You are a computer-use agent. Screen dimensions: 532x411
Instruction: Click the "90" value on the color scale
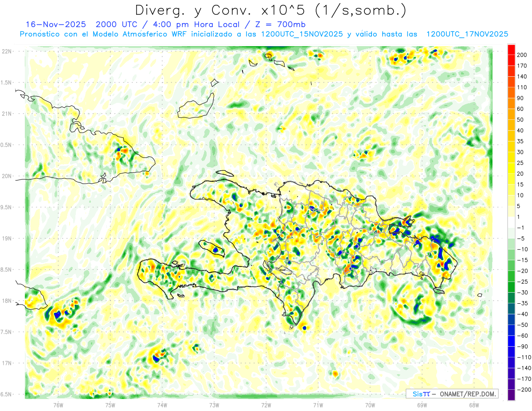pyautogui.click(x=521, y=98)
